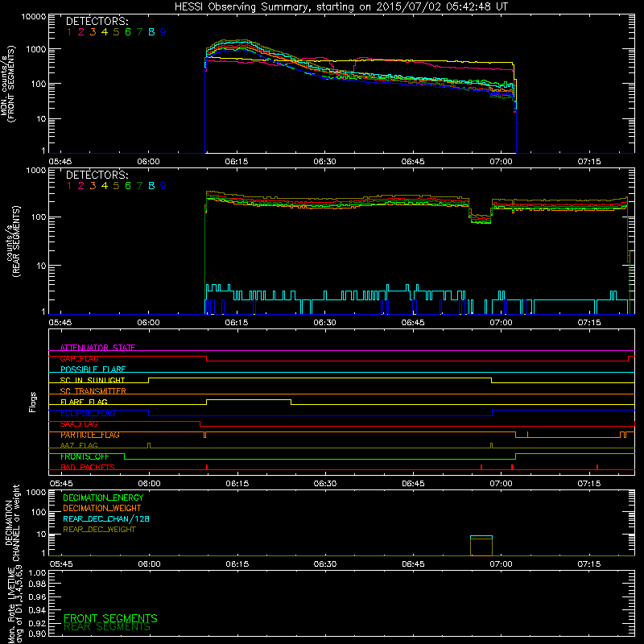Click the ECLIPSE_FLAG label

click(88, 413)
